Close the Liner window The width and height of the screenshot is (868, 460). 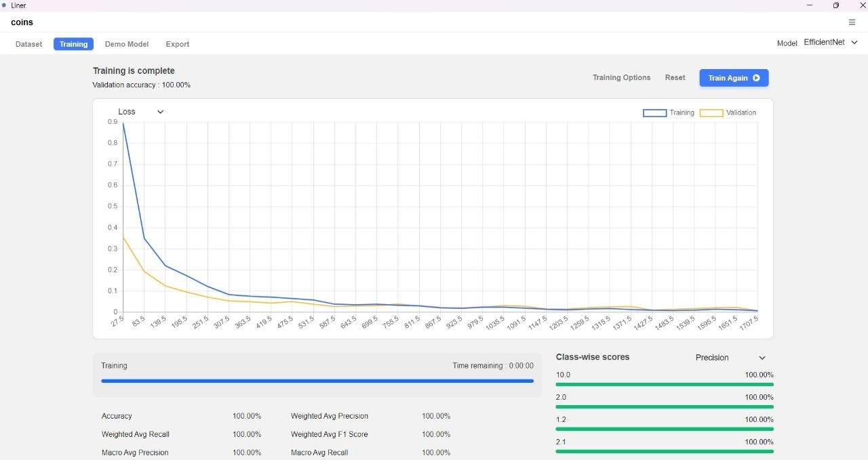[862, 5]
